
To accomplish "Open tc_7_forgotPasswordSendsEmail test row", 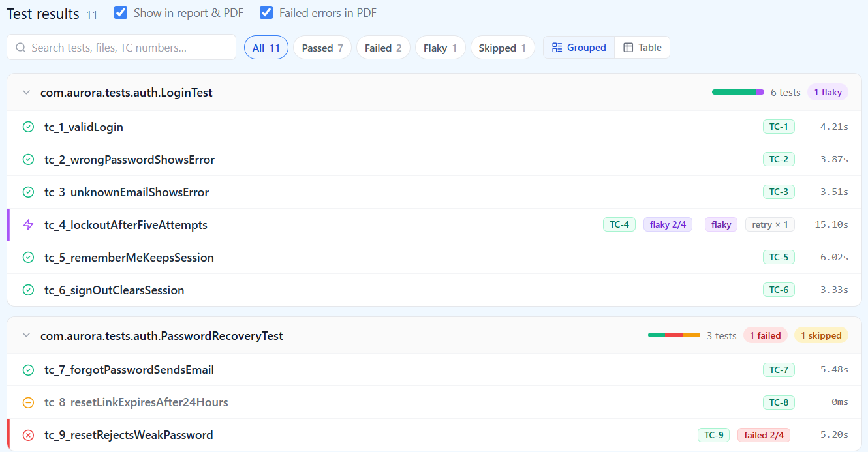I will click(434, 370).
